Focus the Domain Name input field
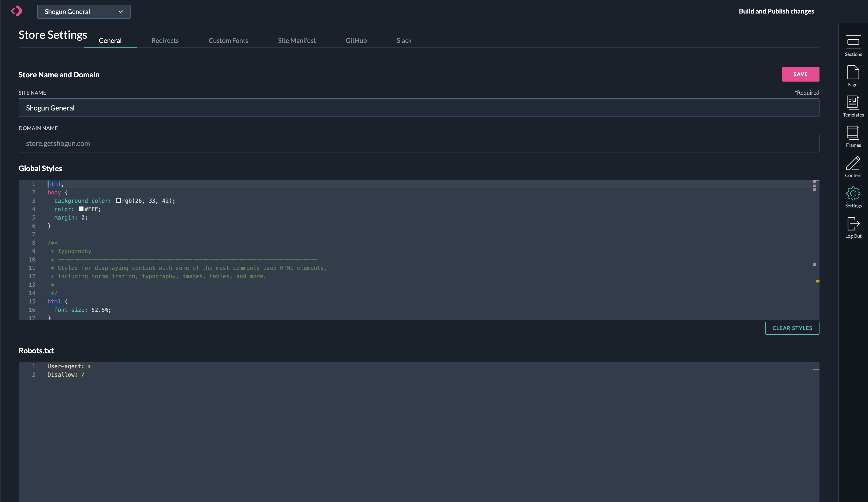Screen dimensions: 868x502 [419, 143]
